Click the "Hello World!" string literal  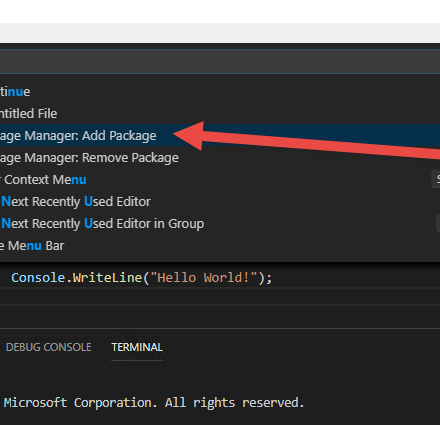204,278
